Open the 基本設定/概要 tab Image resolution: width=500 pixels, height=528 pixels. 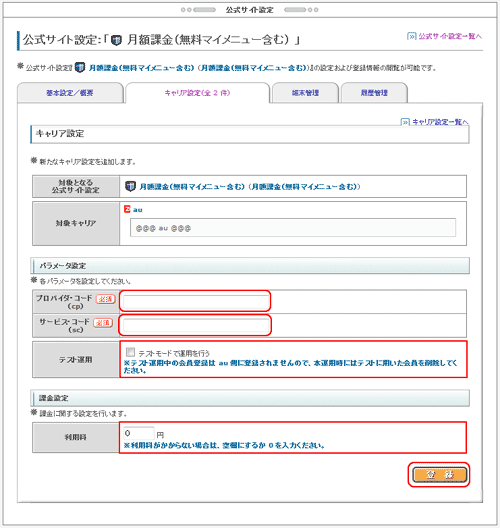pos(70,93)
